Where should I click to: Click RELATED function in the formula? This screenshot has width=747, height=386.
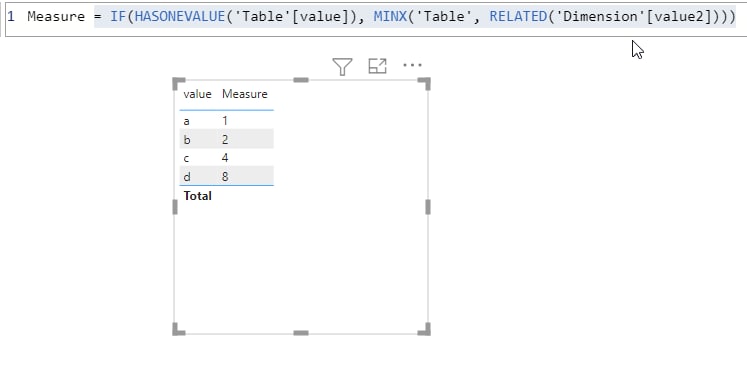[x=518, y=17]
